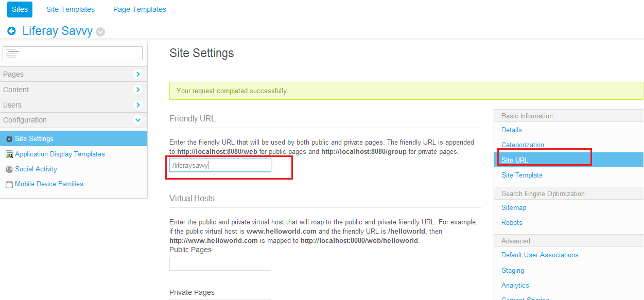This screenshot has width=644, height=300.
Task: Click the friendly URL input field
Action: [x=220, y=165]
